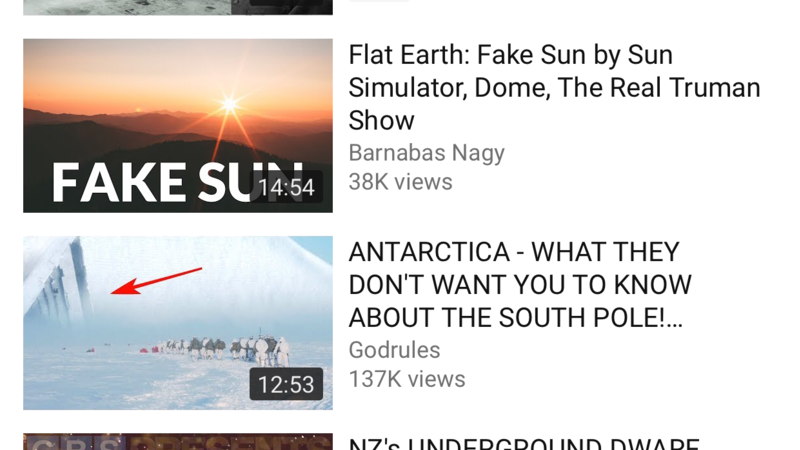This screenshot has width=800, height=450.
Task: Click the bright sun starburst in thumbnail
Action: pyautogui.click(x=230, y=105)
